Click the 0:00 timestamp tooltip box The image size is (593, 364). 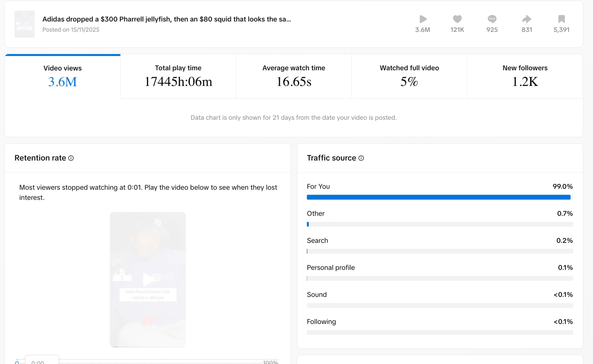[x=42, y=360]
